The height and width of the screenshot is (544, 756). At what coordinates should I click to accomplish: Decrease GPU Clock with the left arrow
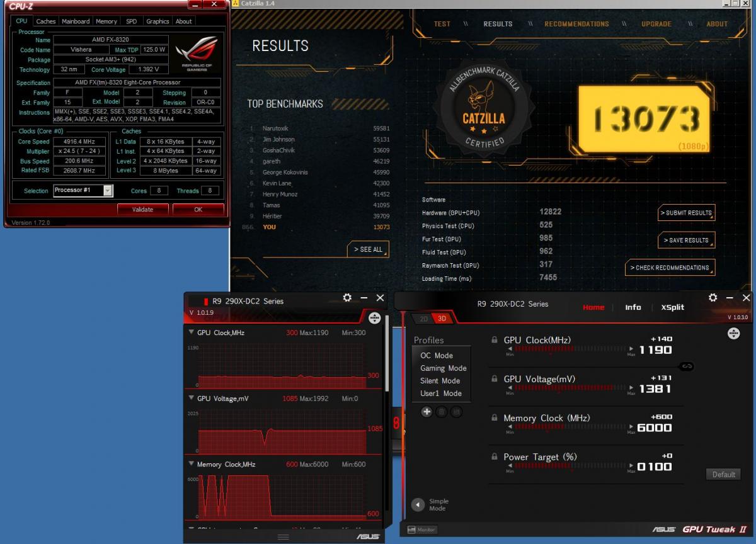[510, 348]
